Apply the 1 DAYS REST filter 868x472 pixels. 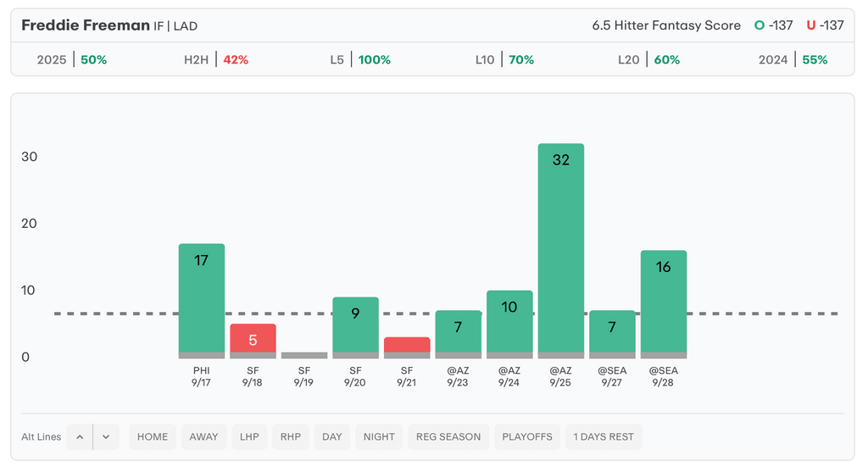604,436
